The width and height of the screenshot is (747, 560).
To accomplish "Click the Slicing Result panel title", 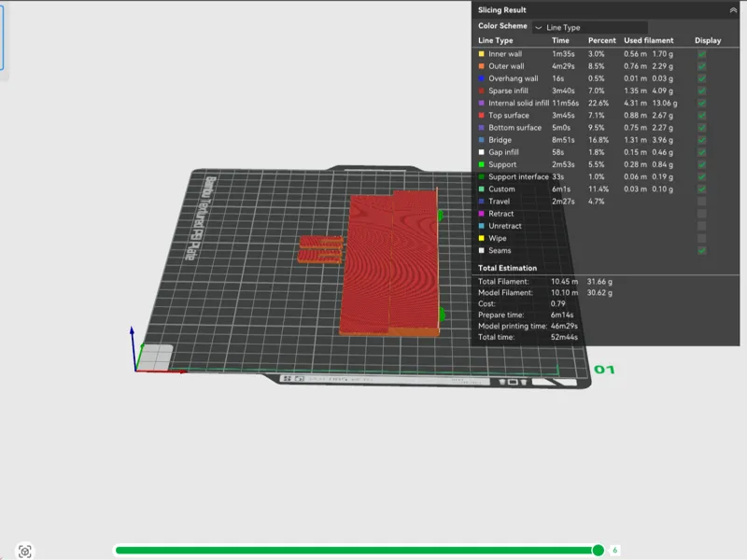I will tap(501, 10).
